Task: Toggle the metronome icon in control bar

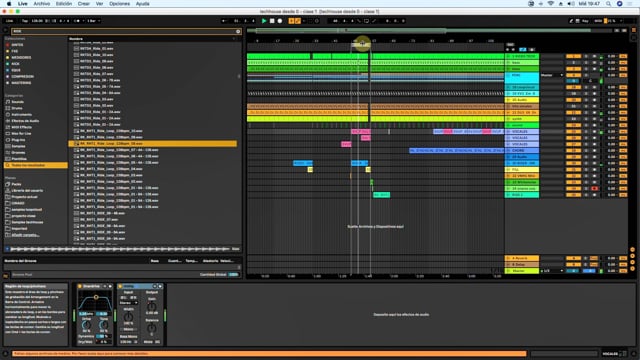Action: (x=77, y=21)
